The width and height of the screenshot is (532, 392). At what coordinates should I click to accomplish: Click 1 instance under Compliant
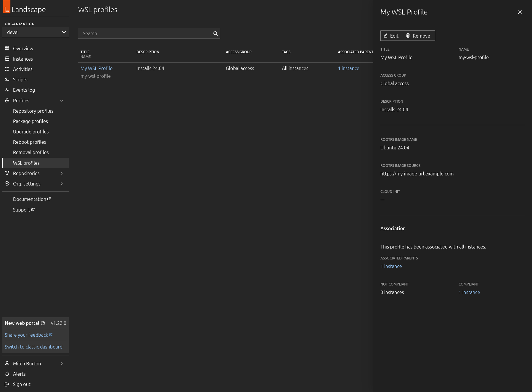pyautogui.click(x=469, y=292)
